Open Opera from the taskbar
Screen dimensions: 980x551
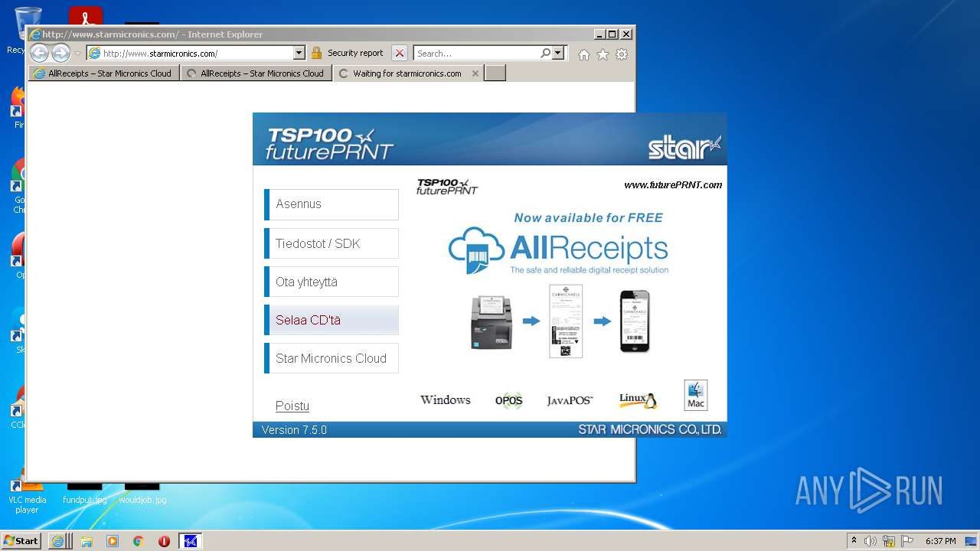(x=164, y=541)
